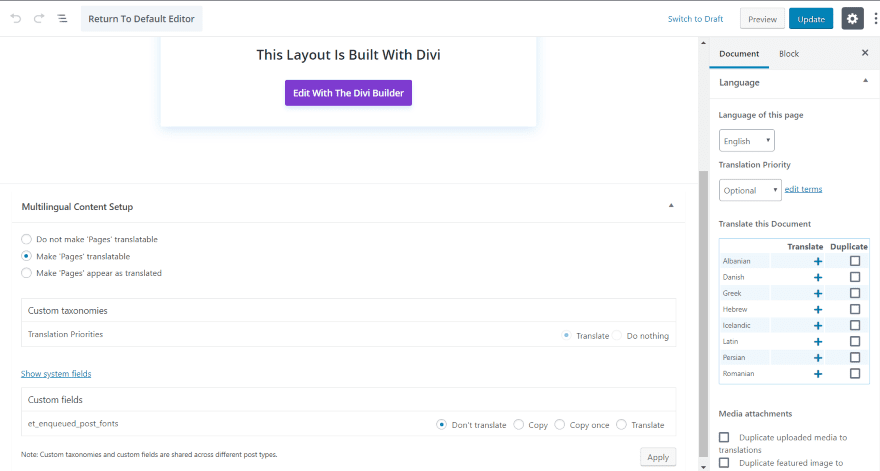Check the Duplicate box for Danish
The width and height of the screenshot is (880, 471).
855,277
